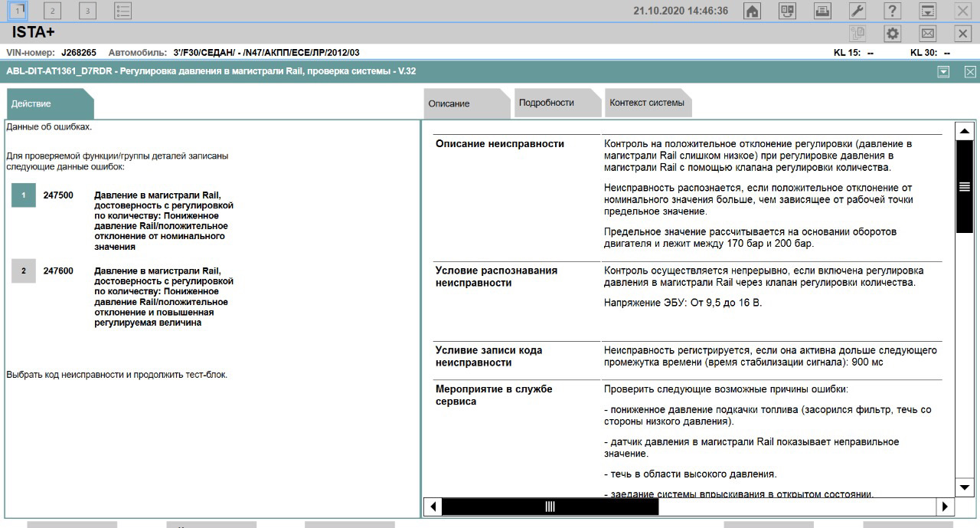Click the vehicle description 3'/F30/СЕДАН text
This screenshot has height=528, width=980.
click(x=266, y=53)
